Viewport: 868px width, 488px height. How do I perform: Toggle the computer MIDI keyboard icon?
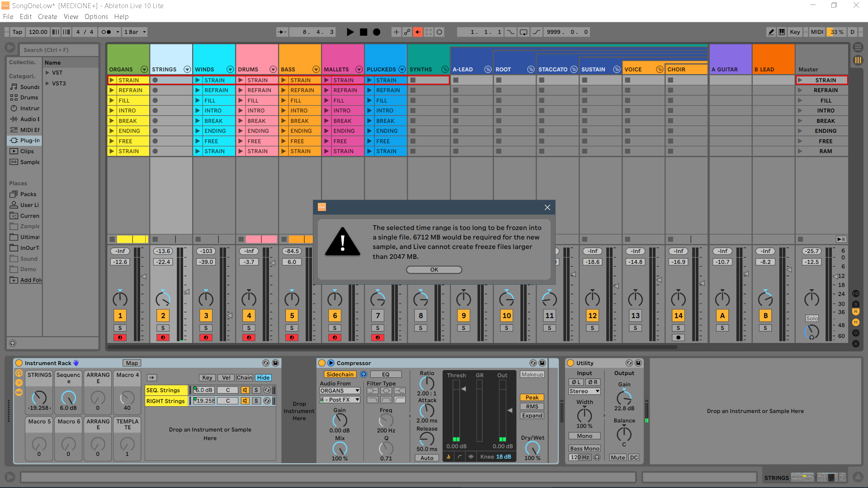coord(782,32)
